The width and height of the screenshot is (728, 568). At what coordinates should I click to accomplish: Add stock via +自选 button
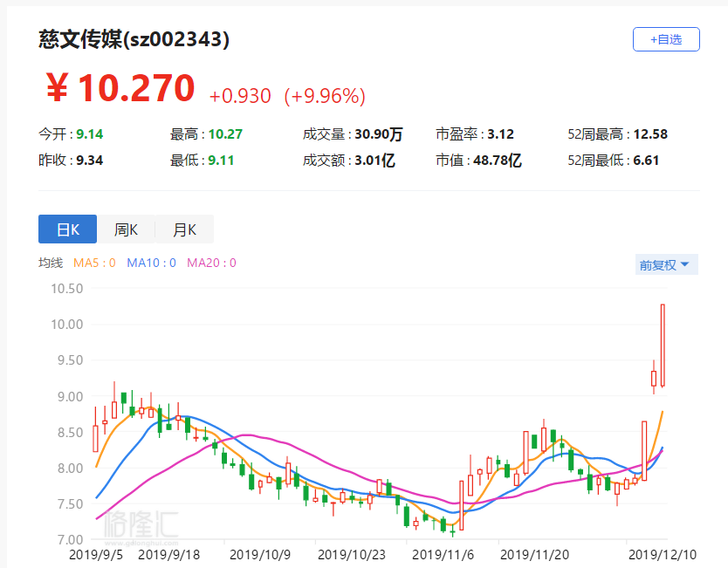pyautogui.click(x=666, y=39)
